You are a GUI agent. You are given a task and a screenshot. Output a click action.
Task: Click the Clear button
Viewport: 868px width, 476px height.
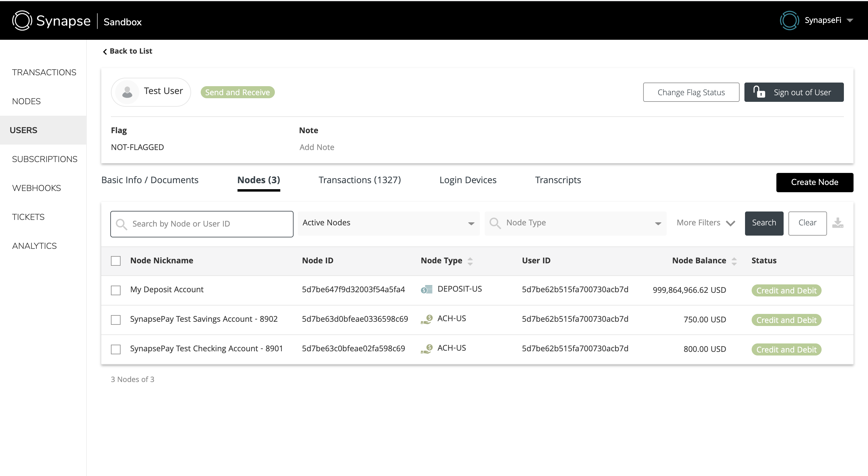(x=807, y=223)
